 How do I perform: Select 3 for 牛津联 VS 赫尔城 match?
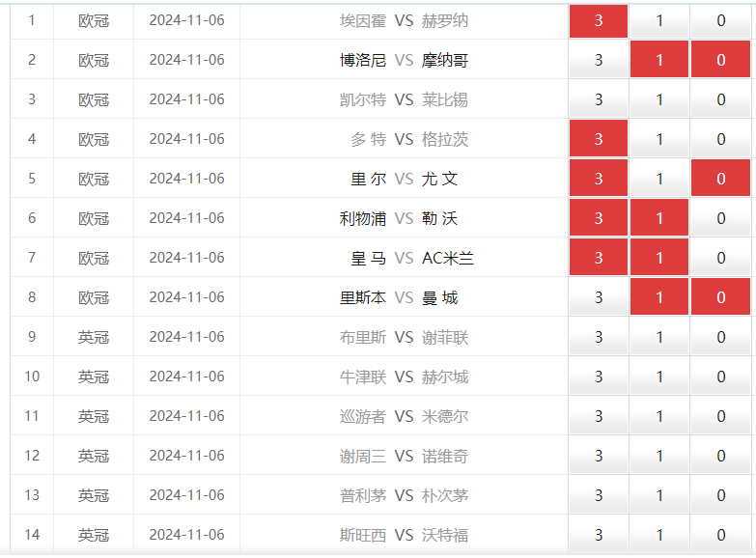599,377
